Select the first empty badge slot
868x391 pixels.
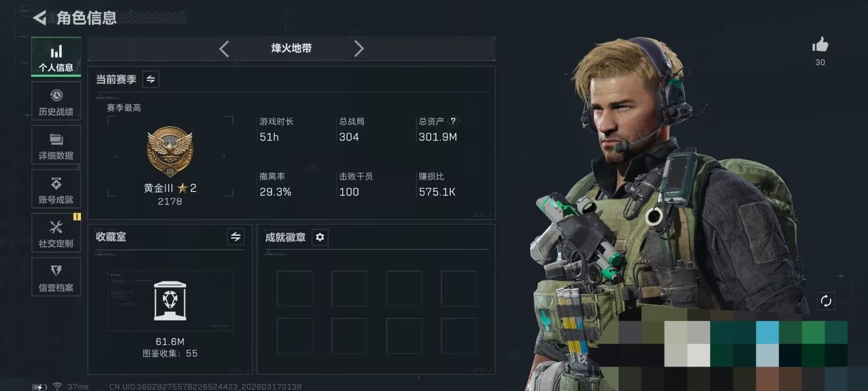[x=294, y=288]
